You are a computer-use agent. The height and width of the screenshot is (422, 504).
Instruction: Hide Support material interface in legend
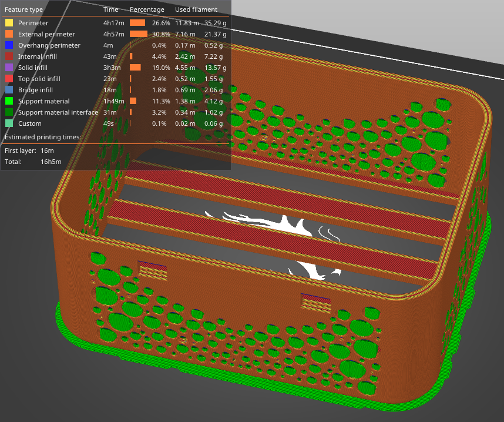click(58, 112)
